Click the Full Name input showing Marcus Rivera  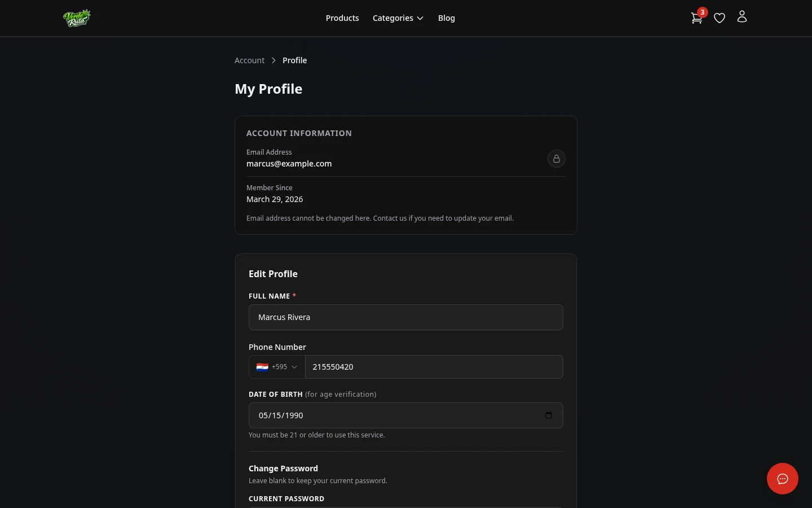(x=405, y=317)
